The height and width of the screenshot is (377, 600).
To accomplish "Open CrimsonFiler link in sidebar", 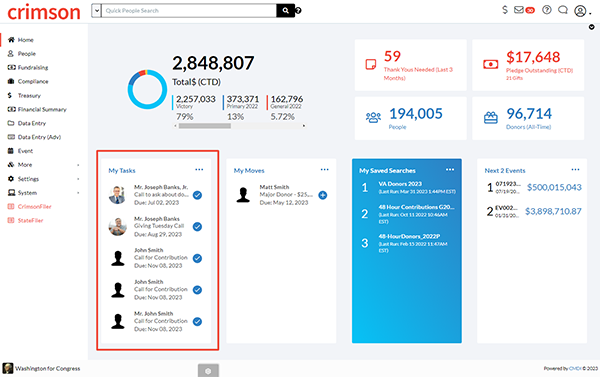I will (34, 207).
